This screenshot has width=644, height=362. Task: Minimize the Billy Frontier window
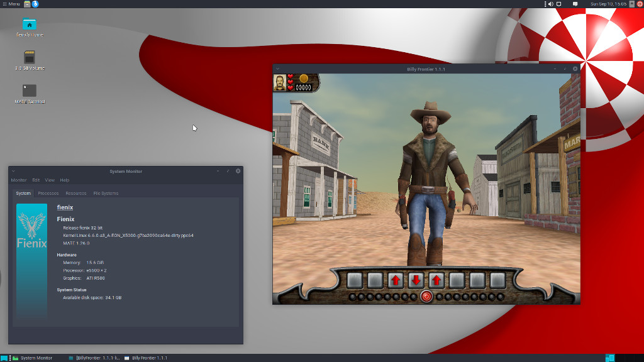click(555, 69)
